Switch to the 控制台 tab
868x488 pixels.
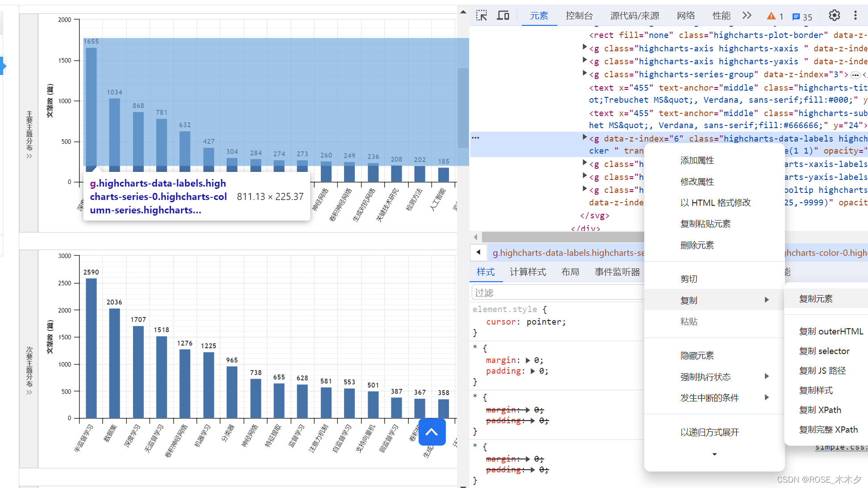click(x=579, y=16)
